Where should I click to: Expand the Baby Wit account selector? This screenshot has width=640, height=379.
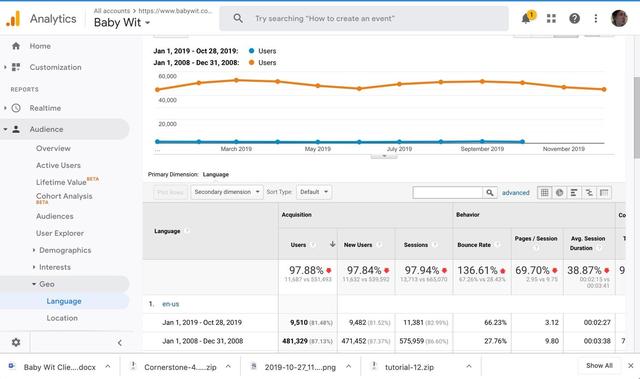[122, 22]
